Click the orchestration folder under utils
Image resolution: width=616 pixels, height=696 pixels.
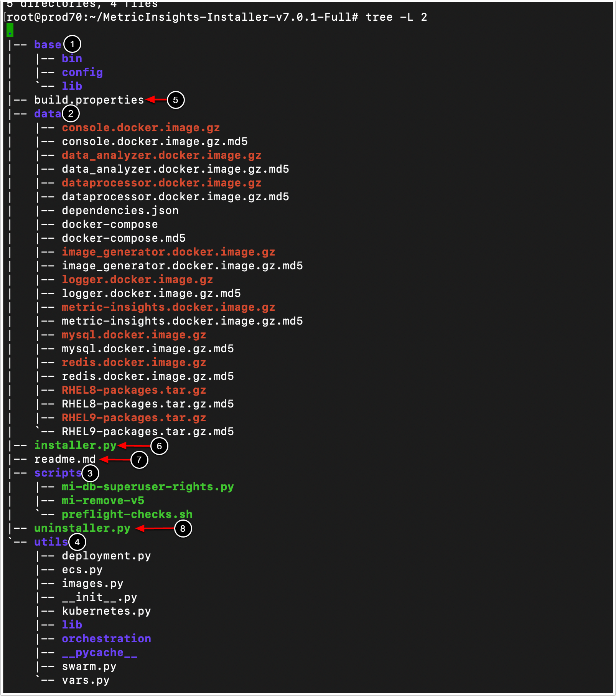point(106,639)
